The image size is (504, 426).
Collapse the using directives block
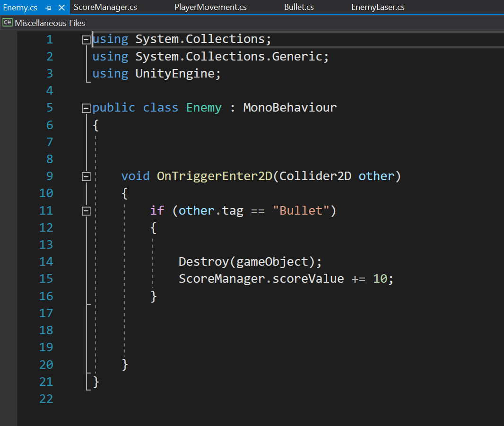pyautogui.click(x=86, y=40)
